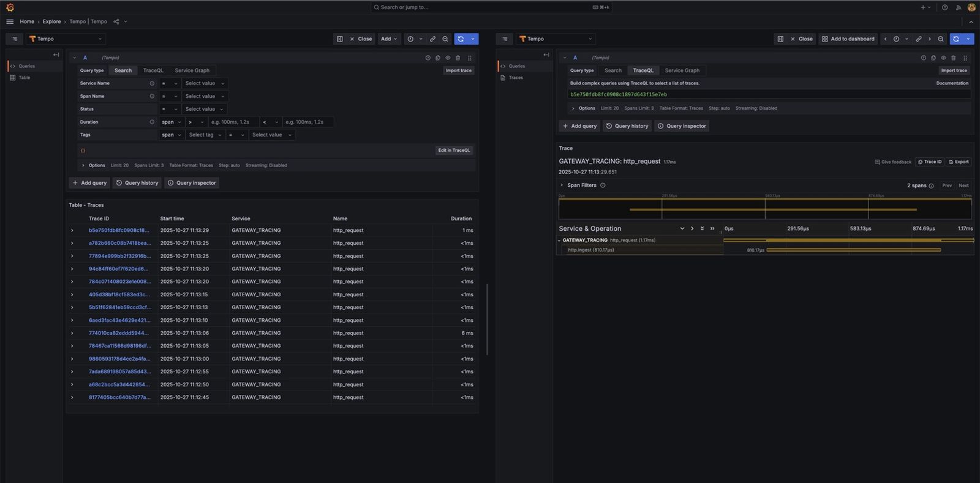Delete query A in left pane
This screenshot has height=483, width=980.
458,58
